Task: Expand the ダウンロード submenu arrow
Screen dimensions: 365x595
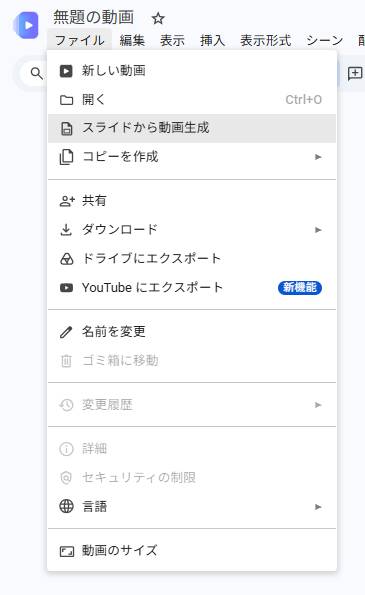Action: [x=318, y=230]
